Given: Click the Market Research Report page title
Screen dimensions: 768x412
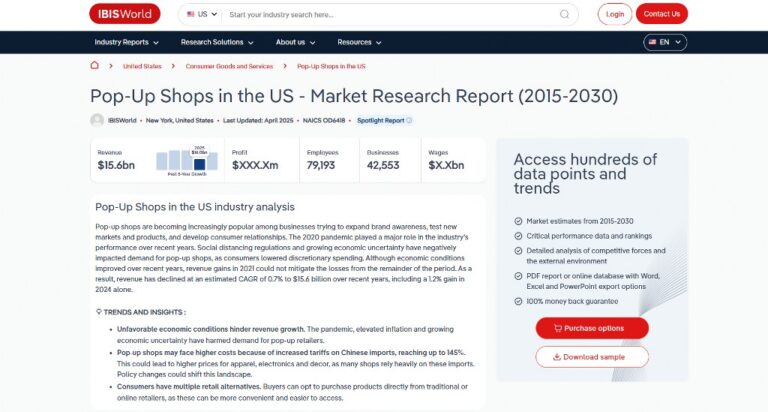Looking at the screenshot, I should tap(354, 96).
